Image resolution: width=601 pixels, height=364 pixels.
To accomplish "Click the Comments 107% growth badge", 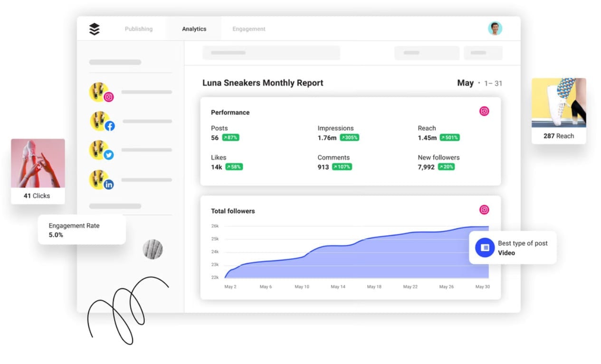I will coord(342,167).
